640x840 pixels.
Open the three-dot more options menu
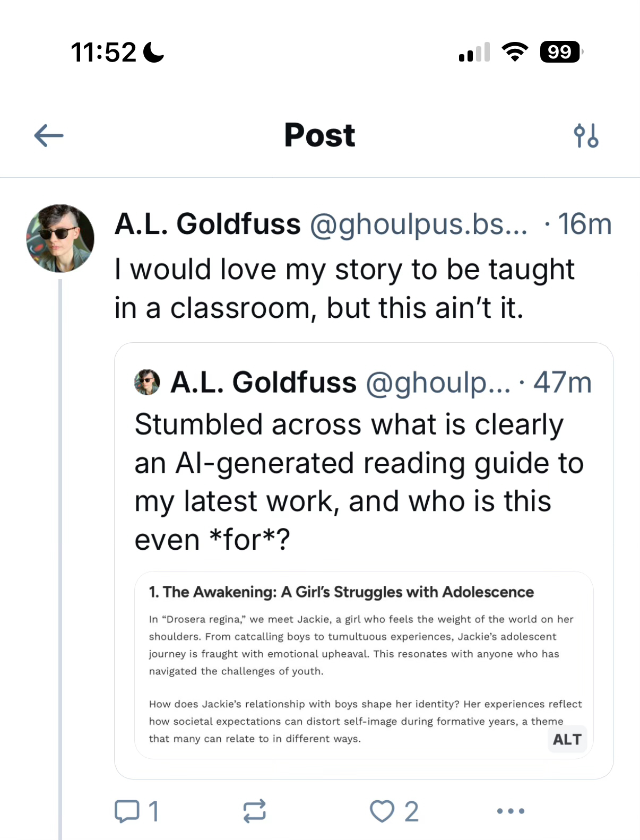[x=511, y=811]
